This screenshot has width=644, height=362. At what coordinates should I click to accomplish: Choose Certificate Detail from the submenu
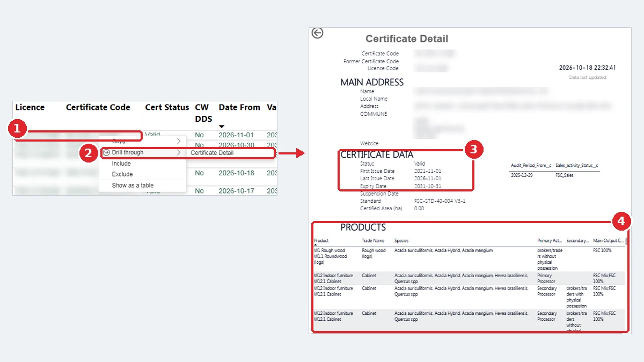pos(212,153)
